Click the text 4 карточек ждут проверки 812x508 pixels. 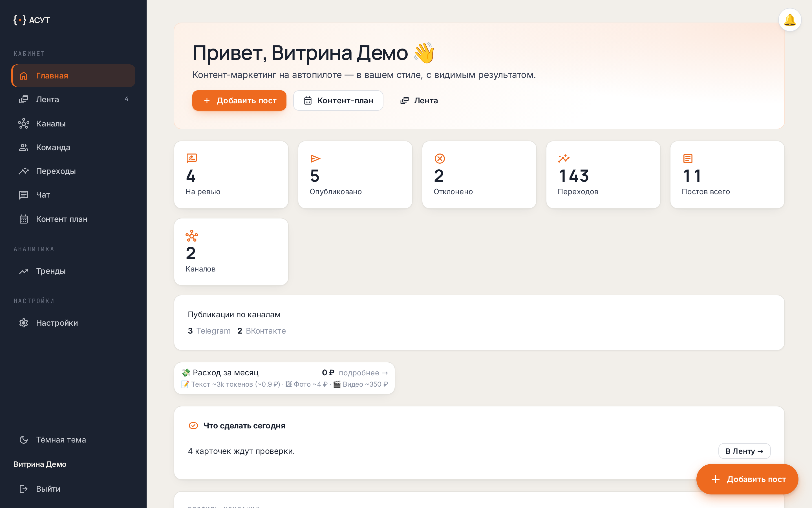click(241, 451)
